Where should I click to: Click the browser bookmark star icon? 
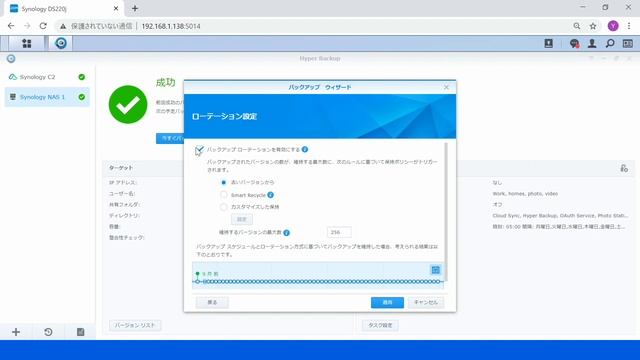point(593,26)
